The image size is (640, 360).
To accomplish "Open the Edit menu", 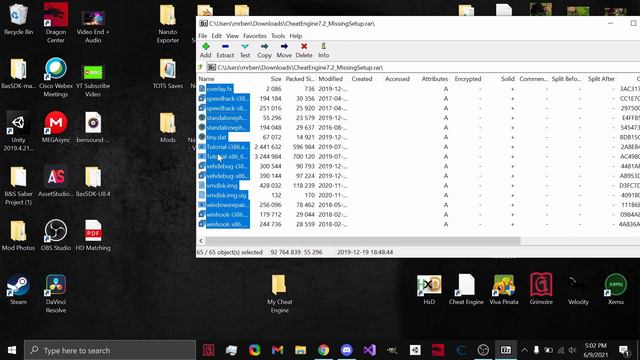I will [x=216, y=36].
